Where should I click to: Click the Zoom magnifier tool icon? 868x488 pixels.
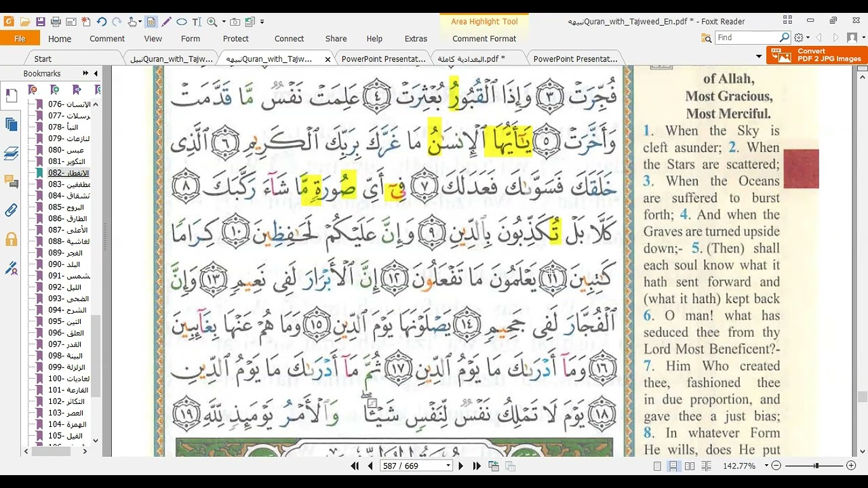[x=212, y=22]
